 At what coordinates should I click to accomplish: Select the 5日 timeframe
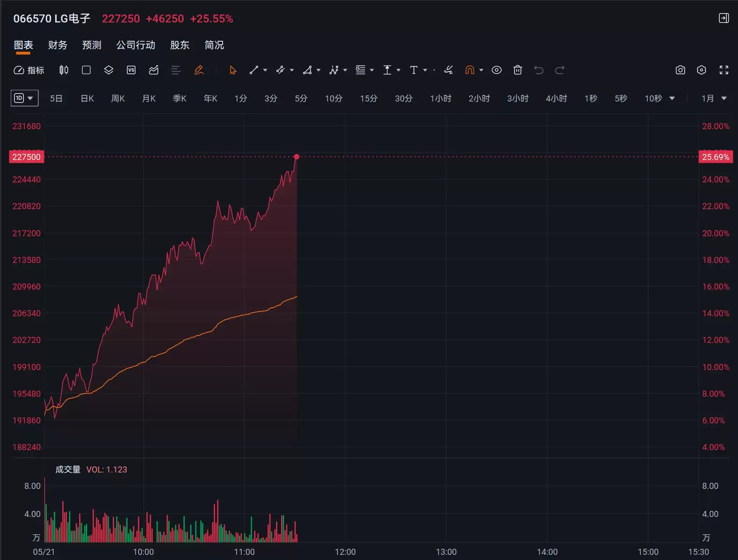(x=56, y=98)
